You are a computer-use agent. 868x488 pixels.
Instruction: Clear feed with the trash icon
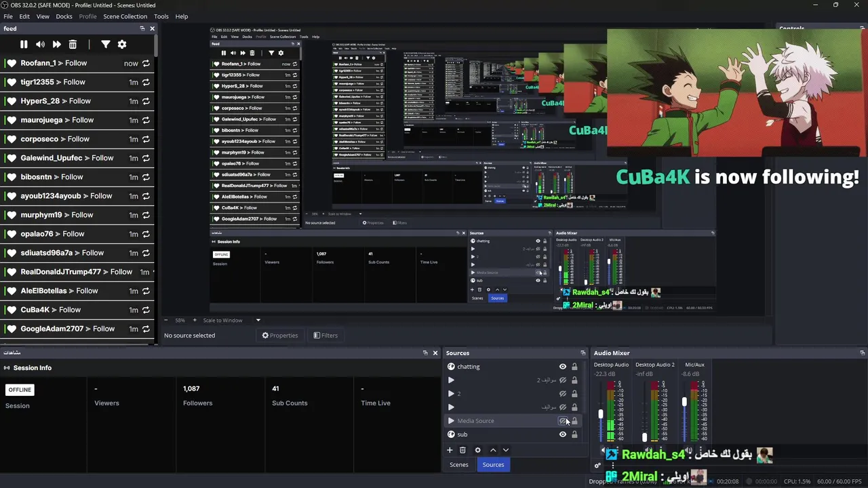(x=73, y=44)
